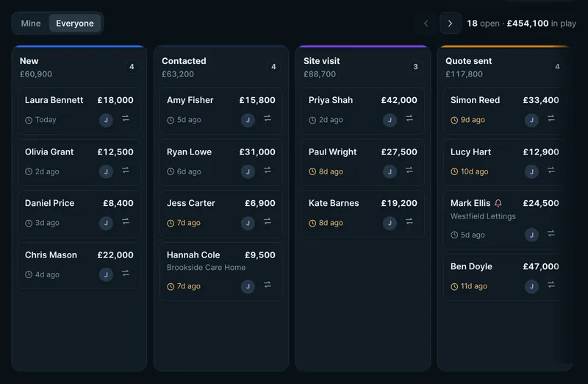Screen dimensions: 588x384
Task: Click the '4d ago' timestamp on Chris Mason card
Action: pos(42,274)
